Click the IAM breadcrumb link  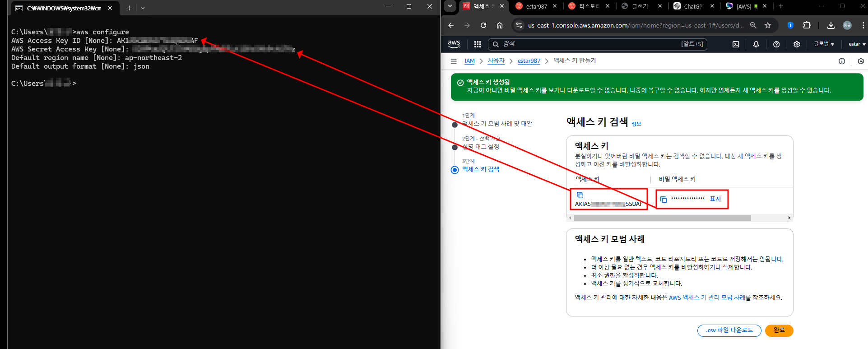tap(469, 61)
